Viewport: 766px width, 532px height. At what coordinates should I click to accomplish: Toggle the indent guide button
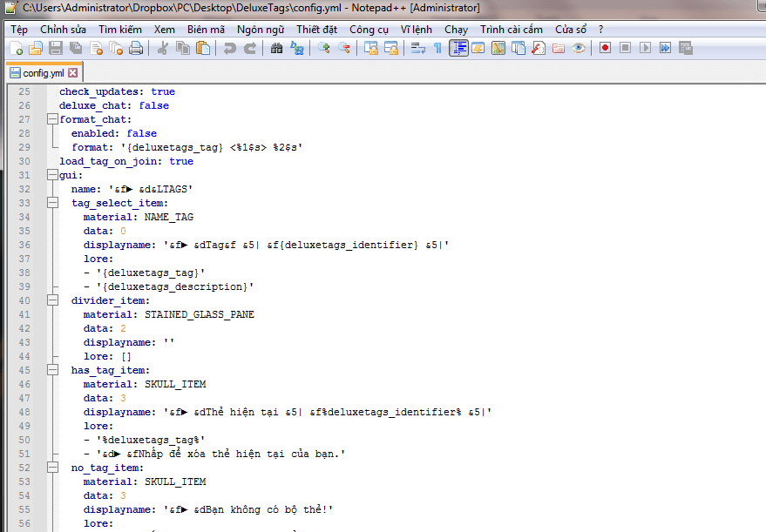coord(459,49)
